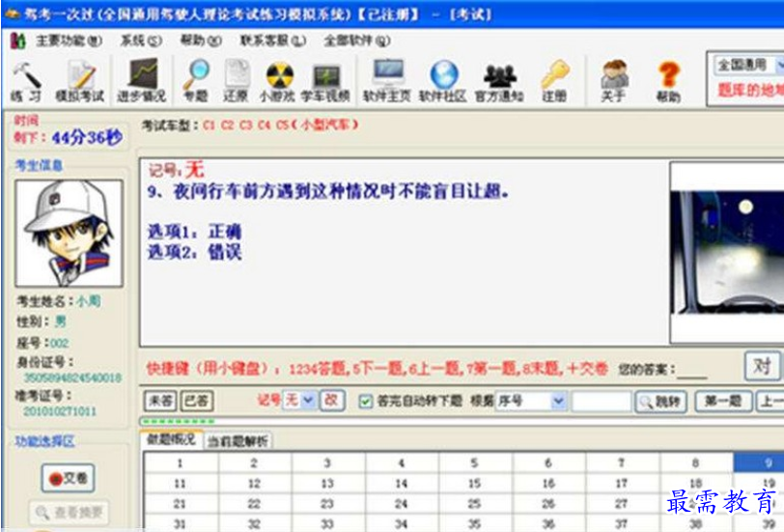Open 系统 menu
The width and height of the screenshot is (784, 532).
pyautogui.click(x=141, y=41)
